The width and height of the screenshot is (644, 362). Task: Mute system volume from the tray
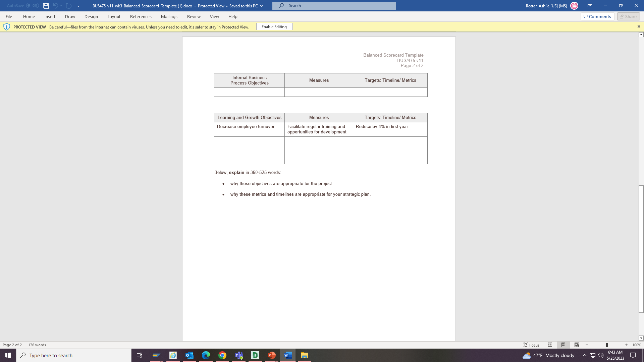click(600, 355)
